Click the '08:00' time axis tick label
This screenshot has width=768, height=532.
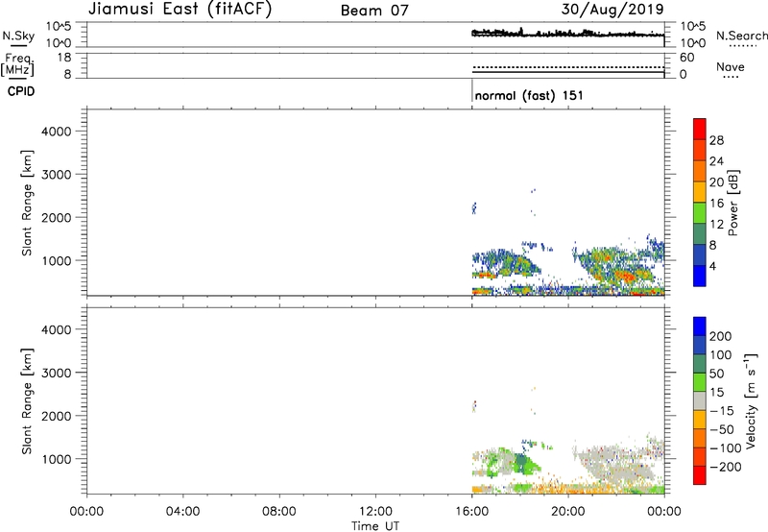(279, 512)
